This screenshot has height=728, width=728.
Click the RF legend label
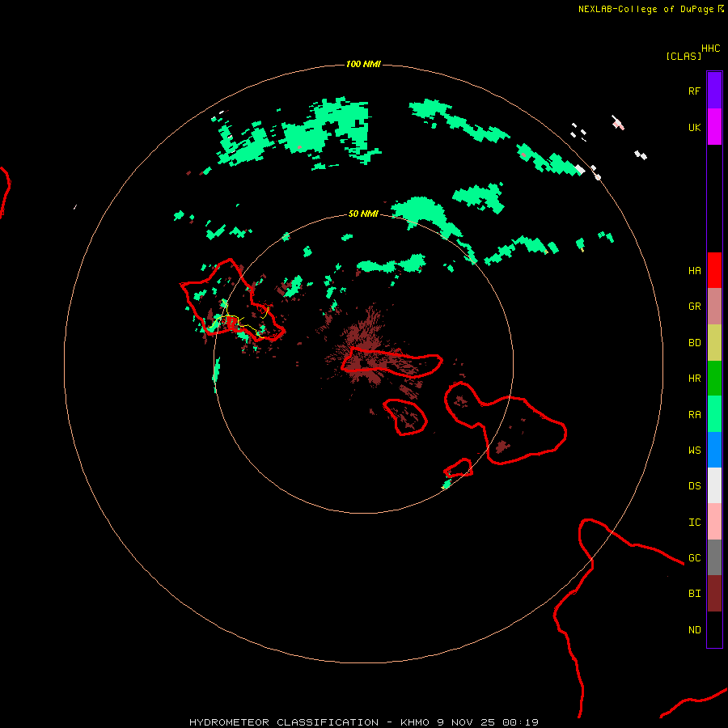(694, 91)
